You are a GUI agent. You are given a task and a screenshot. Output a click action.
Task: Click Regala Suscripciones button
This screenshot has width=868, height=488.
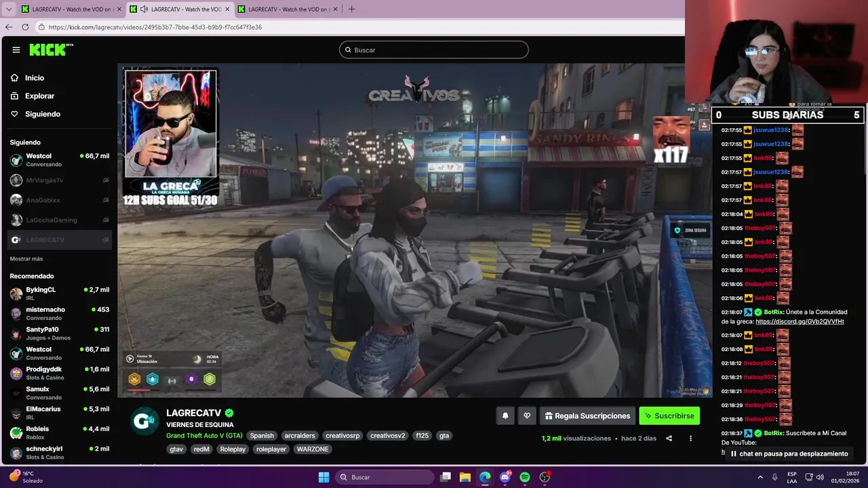coord(588,416)
